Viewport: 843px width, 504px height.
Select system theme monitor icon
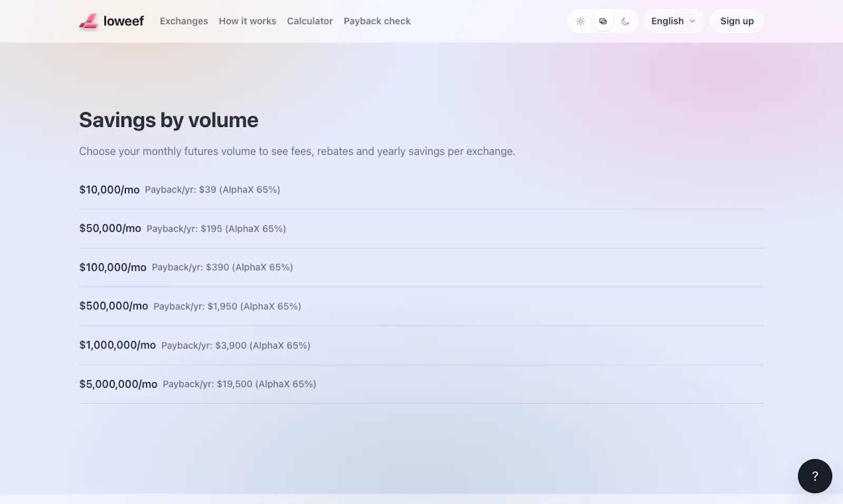603,21
